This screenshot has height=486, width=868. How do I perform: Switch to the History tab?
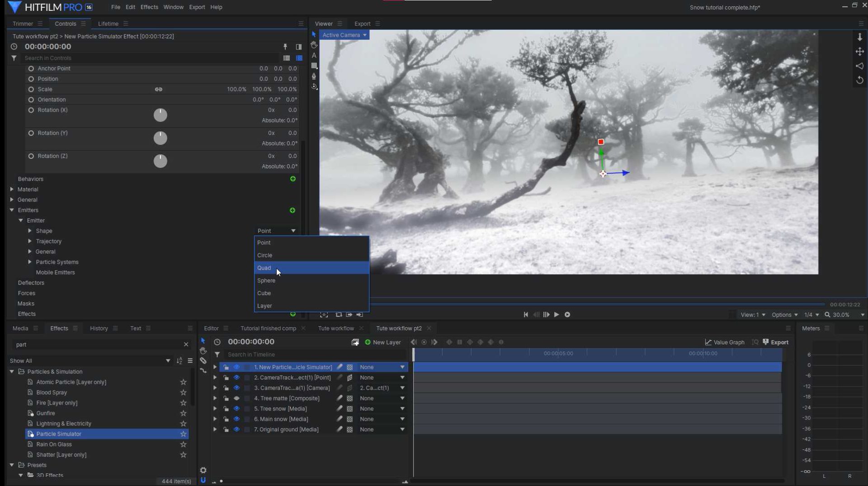(x=99, y=329)
